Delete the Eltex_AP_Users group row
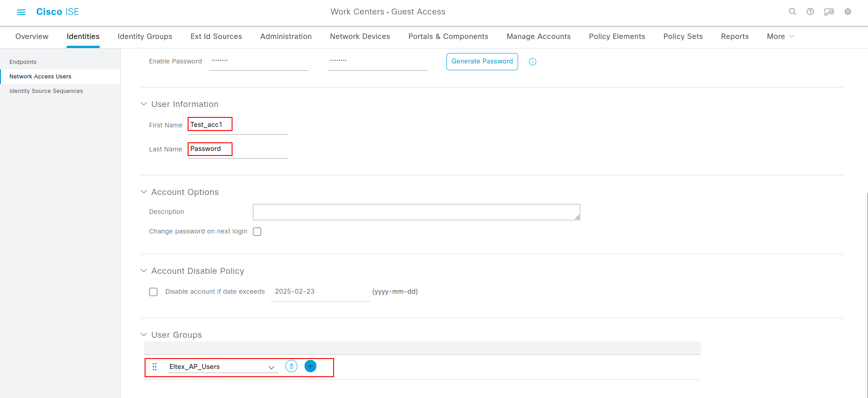Image resolution: width=868 pixels, height=398 pixels. pos(291,366)
